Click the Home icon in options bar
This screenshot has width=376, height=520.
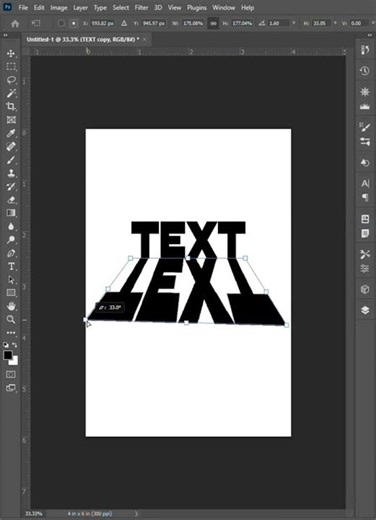(x=15, y=24)
